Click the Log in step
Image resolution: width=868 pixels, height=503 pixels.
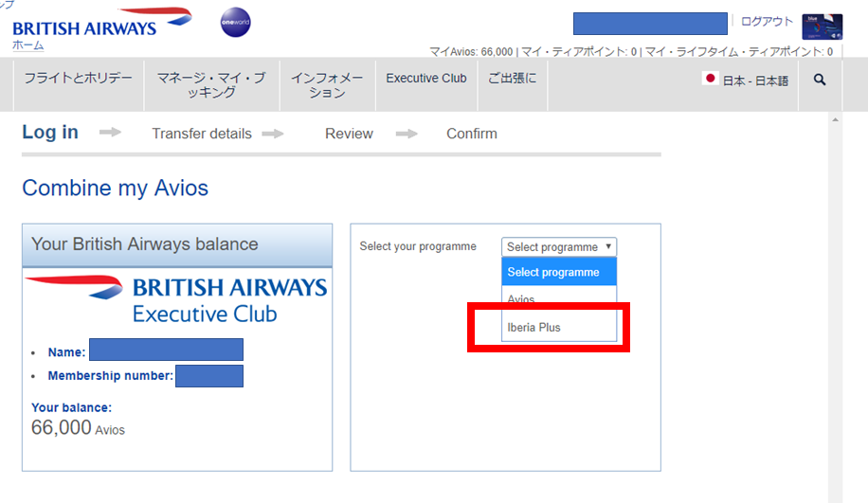50,133
